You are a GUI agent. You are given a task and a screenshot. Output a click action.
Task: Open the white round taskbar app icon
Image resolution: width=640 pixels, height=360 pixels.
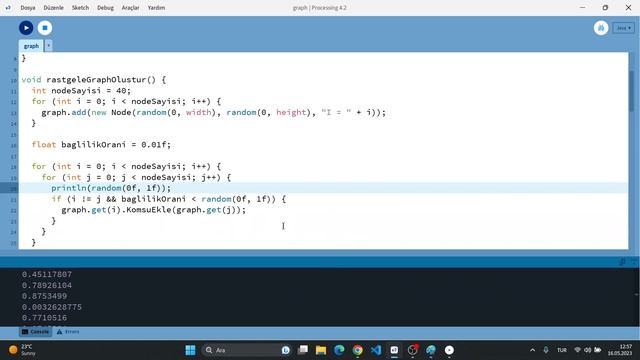(x=449, y=350)
